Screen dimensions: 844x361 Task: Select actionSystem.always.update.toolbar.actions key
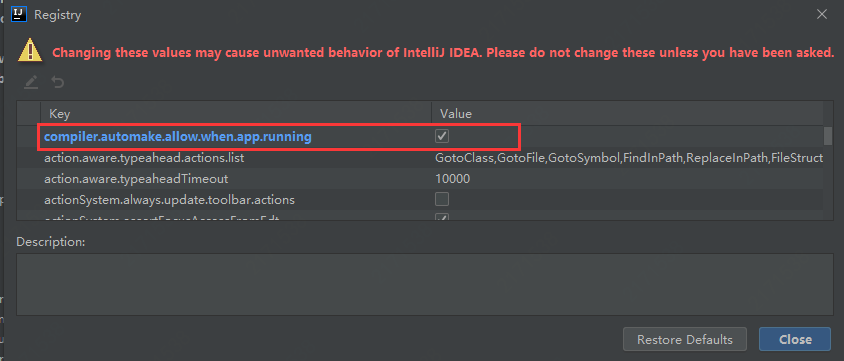(x=170, y=200)
